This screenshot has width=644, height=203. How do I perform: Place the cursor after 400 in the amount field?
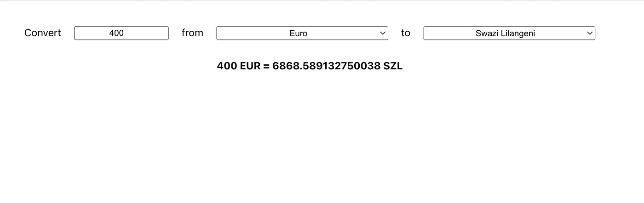point(125,33)
